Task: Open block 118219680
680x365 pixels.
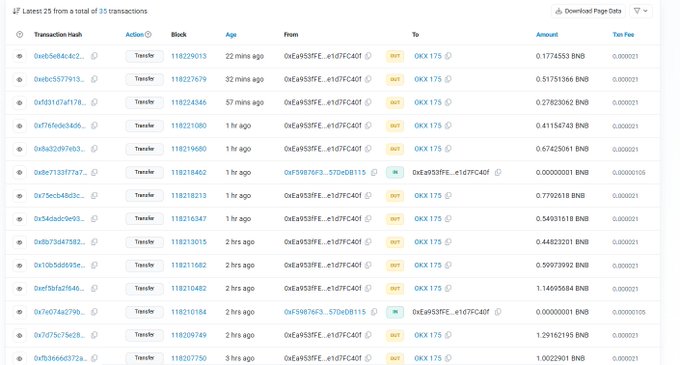Action: click(x=189, y=149)
